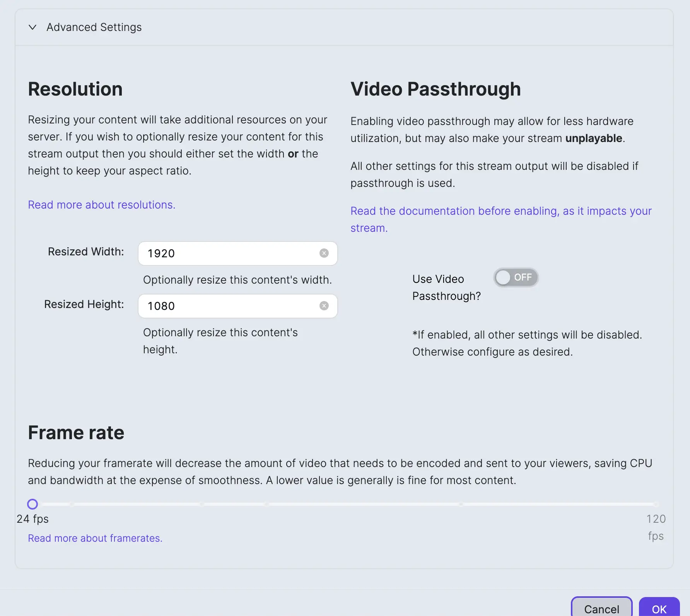Click the Advanced Settings panel header title

point(94,27)
